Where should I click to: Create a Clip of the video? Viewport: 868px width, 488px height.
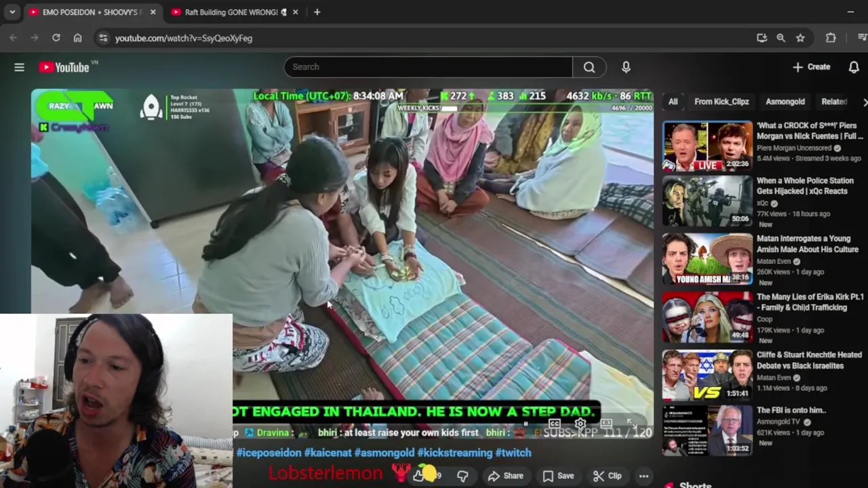607,476
